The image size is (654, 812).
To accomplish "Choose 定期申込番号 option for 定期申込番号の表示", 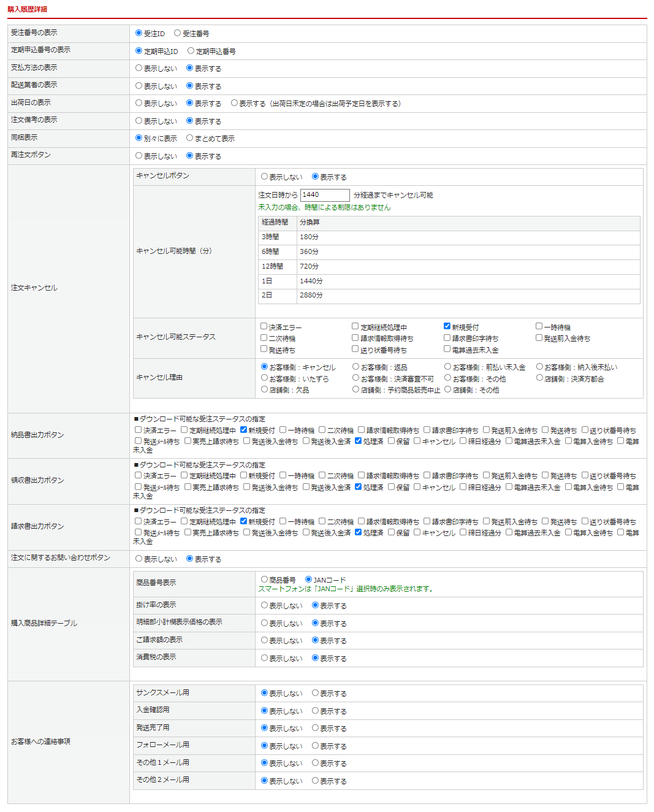I will point(191,51).
